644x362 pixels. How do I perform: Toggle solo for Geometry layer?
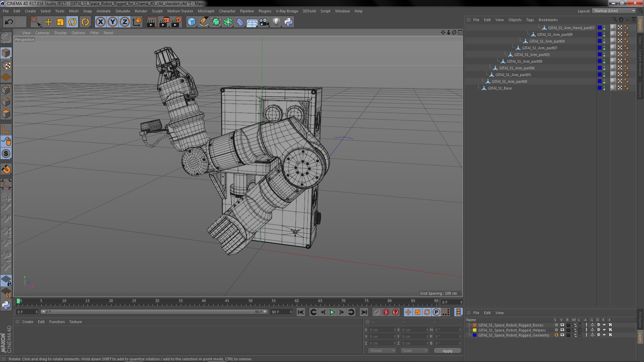click(556, 335)
